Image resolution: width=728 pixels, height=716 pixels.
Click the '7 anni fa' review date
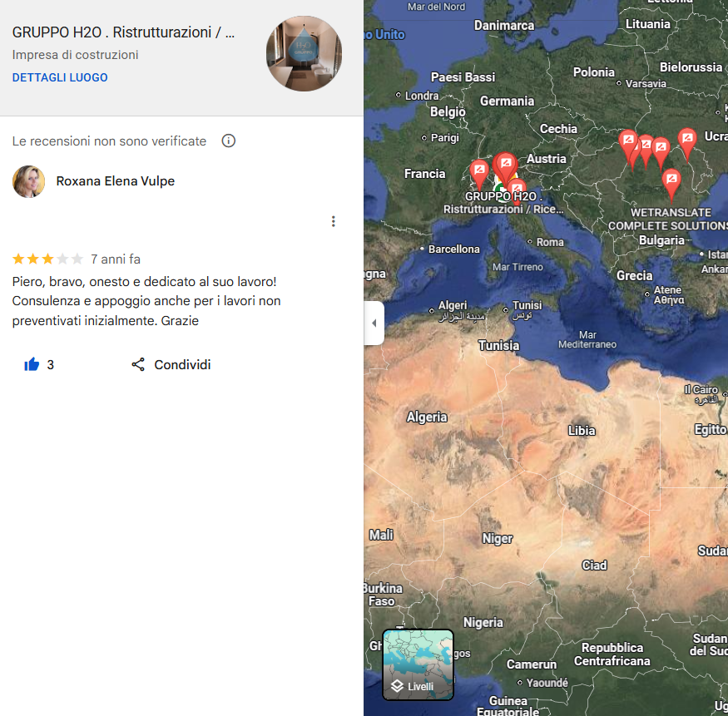[x=116, y=259]
